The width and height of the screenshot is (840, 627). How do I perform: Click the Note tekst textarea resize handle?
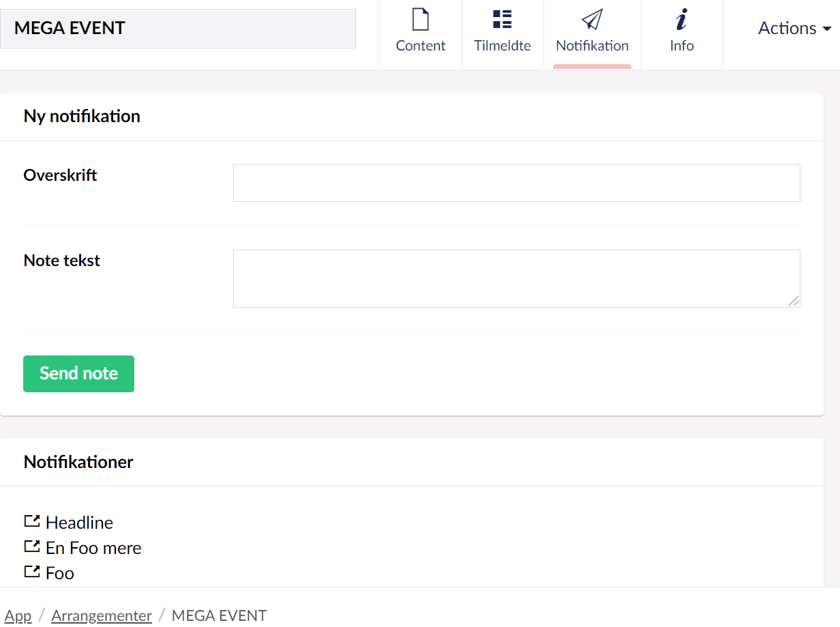coord(794,301)
